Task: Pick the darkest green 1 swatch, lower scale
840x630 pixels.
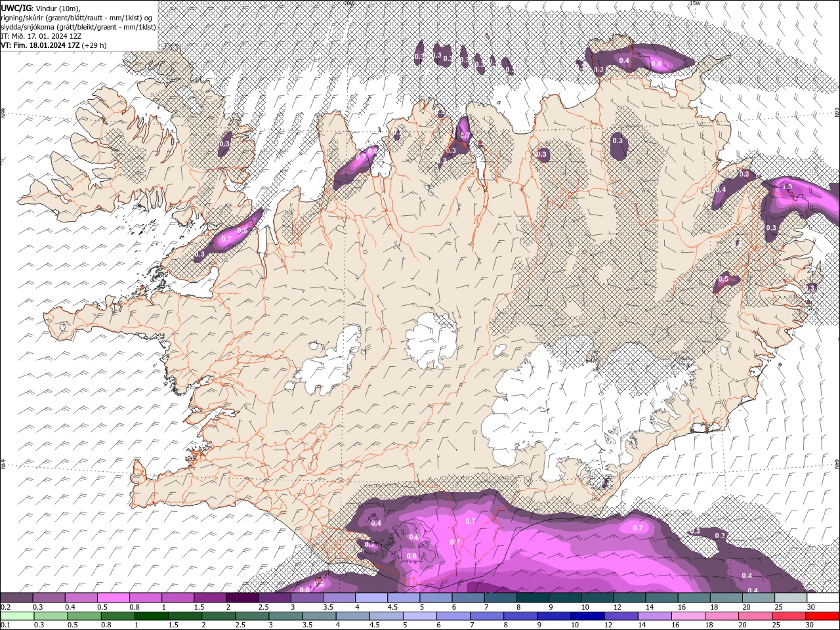Action: coord(151,616)
